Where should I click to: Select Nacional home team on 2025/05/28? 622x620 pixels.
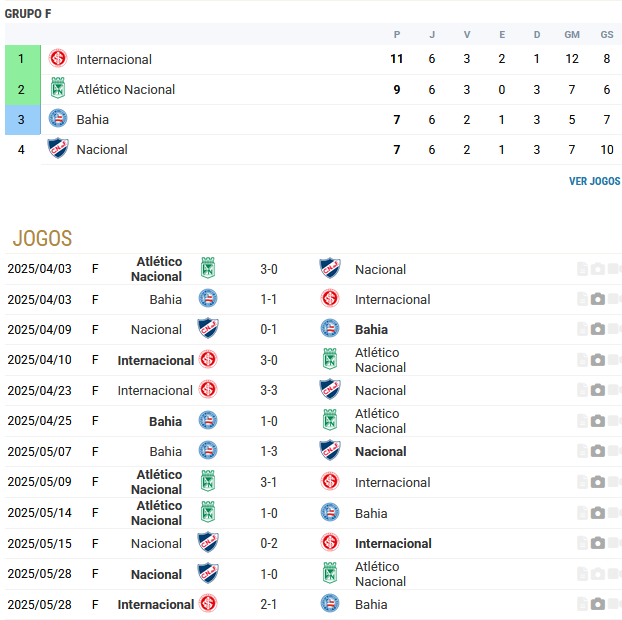pyautogui.click(x=156, y=574)
